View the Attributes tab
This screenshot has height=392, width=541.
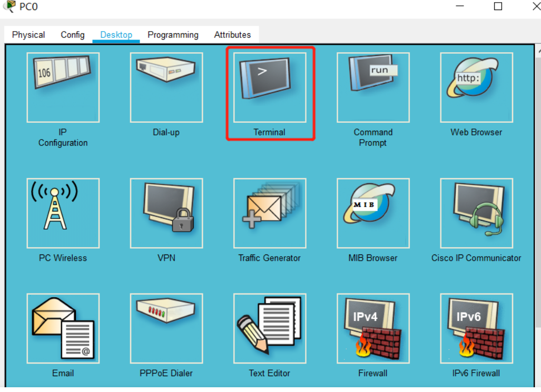tap(232, 35)
